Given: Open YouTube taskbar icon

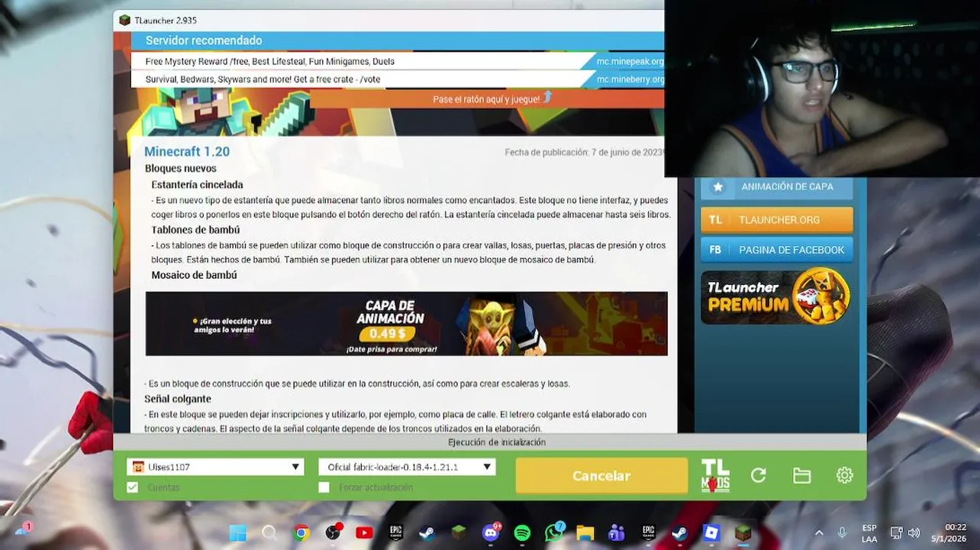Looking at the screenshot, I should click(x=364, y=532).
